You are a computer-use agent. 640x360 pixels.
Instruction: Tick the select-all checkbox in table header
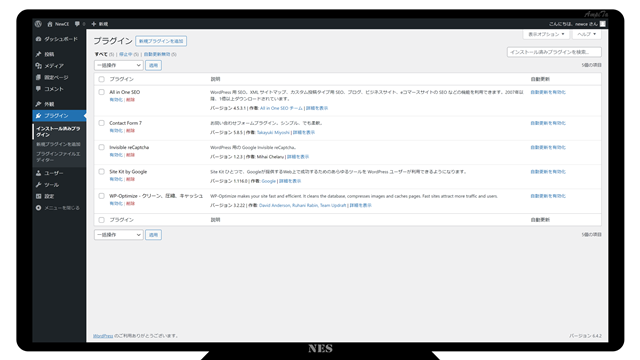[x=102, y=79]
